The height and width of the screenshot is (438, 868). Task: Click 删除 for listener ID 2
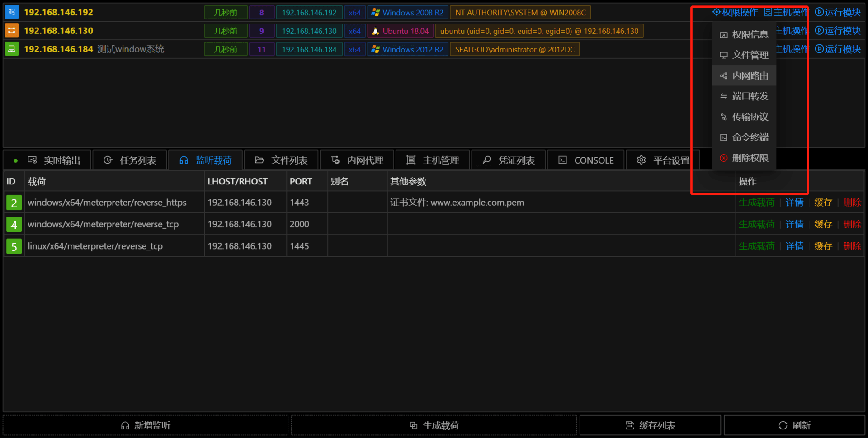tap(852, 203)
